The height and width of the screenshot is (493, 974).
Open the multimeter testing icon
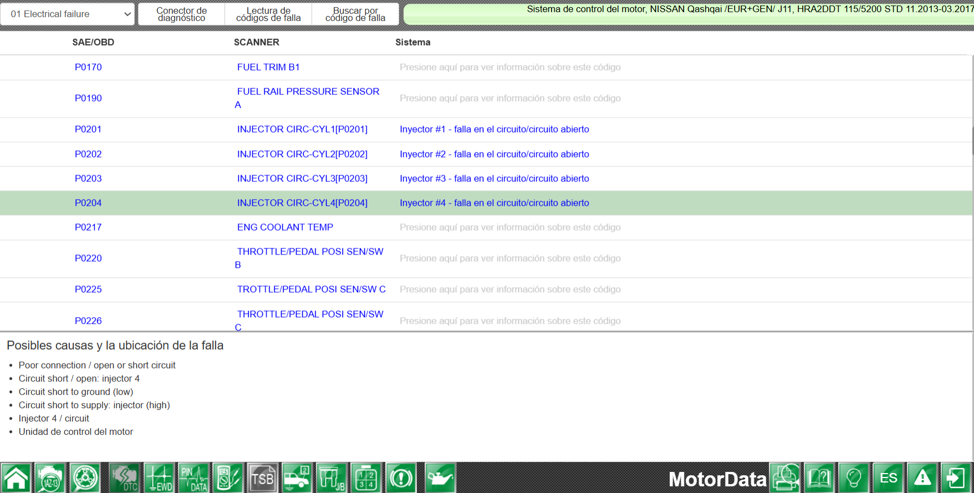(229, 478)
